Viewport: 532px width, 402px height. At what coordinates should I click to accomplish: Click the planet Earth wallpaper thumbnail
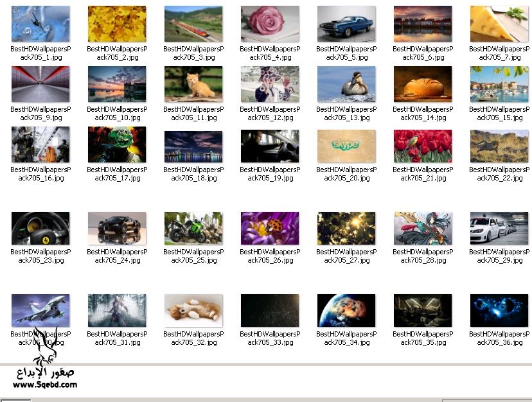coord(346,310)
